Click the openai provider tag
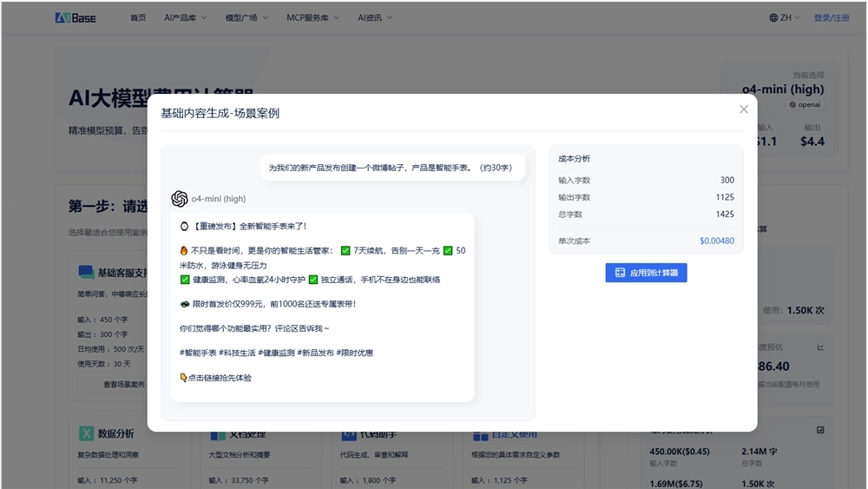This screenshot has height=489, width=868. [805, 105]
